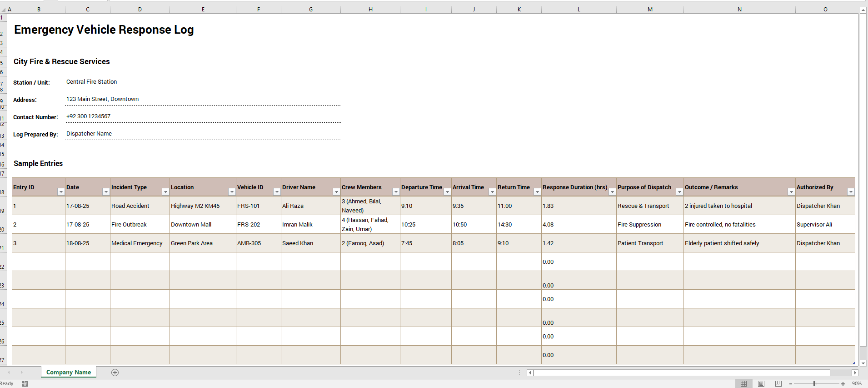Open the Incident Type filter dropdown
The width and height of the screenshot is (868, 388).
coord(165,192)
